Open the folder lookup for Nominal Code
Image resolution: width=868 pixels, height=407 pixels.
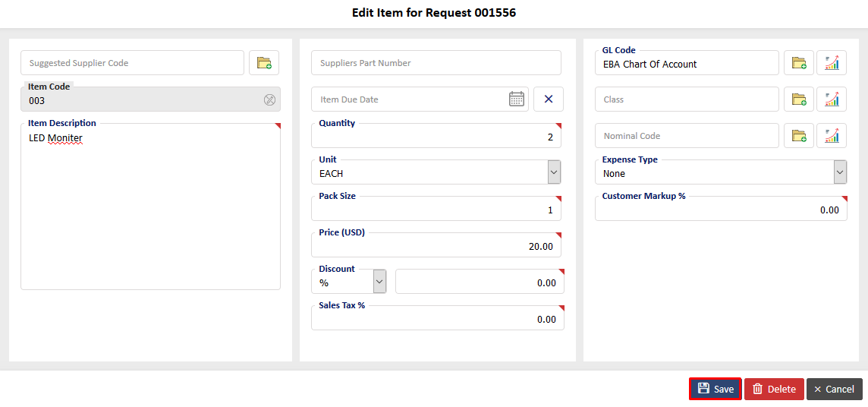799,136
